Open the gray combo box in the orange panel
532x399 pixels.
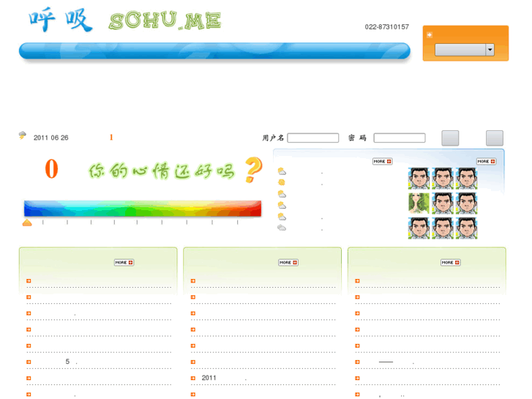tap(465, 50)
